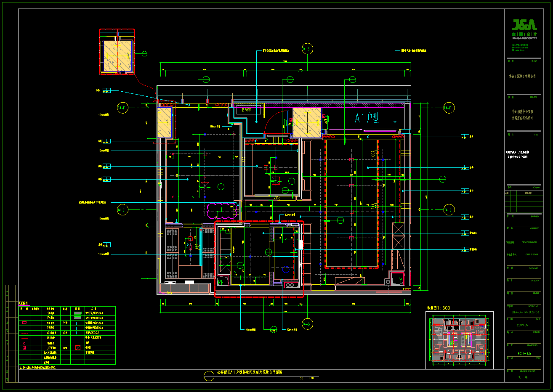Click the red filled square symbol in legend
The height and width of the screenshot is (392, 553).
(24, 348)
